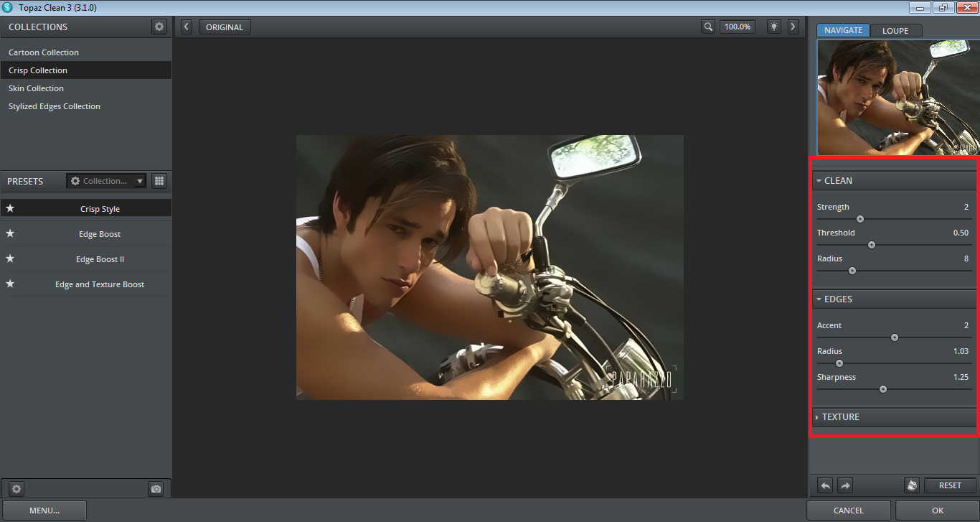Click the ORIGINAL button
The image size is (980, 522).
coord(225,27)
